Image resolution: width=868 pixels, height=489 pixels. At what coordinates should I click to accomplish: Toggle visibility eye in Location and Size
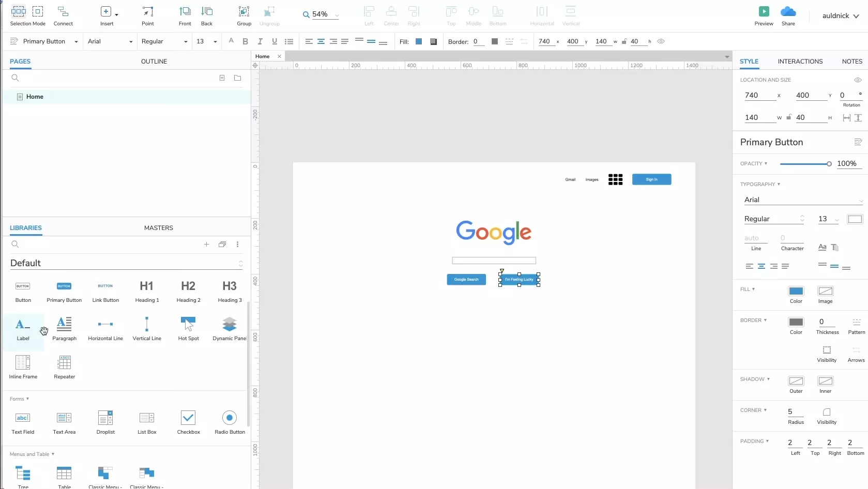[858, 80]
